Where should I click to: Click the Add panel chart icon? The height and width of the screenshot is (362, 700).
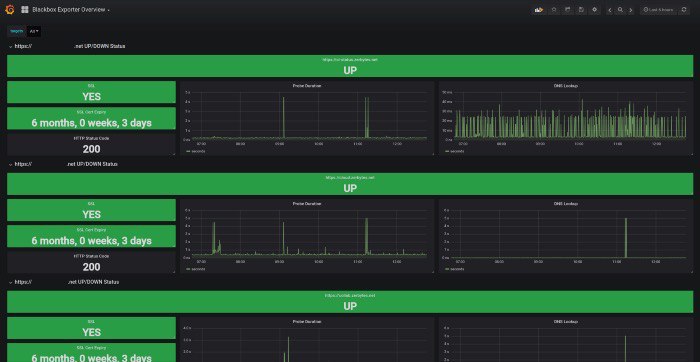point(539,9)
